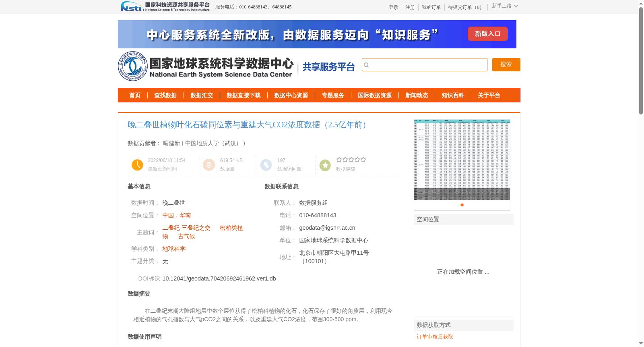Screen dimensions: 644x347
Task: Click the data size stack icon
Action: coord(209,165)
